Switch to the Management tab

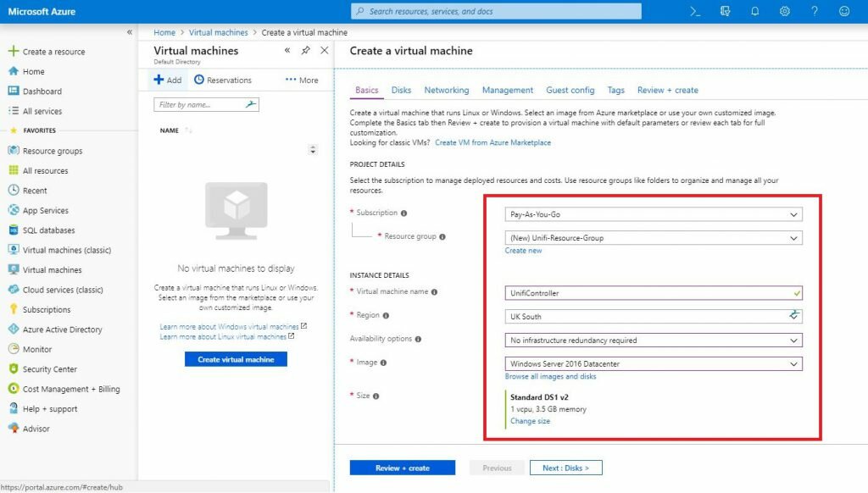click(x=508, y=90)
